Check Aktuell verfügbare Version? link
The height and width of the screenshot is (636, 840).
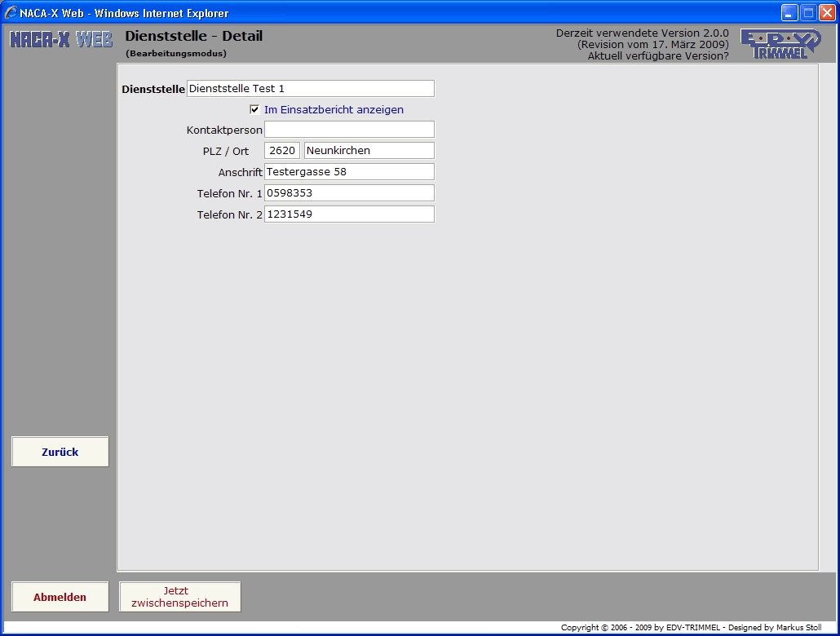pyautogui.click(x=658, y=55)
